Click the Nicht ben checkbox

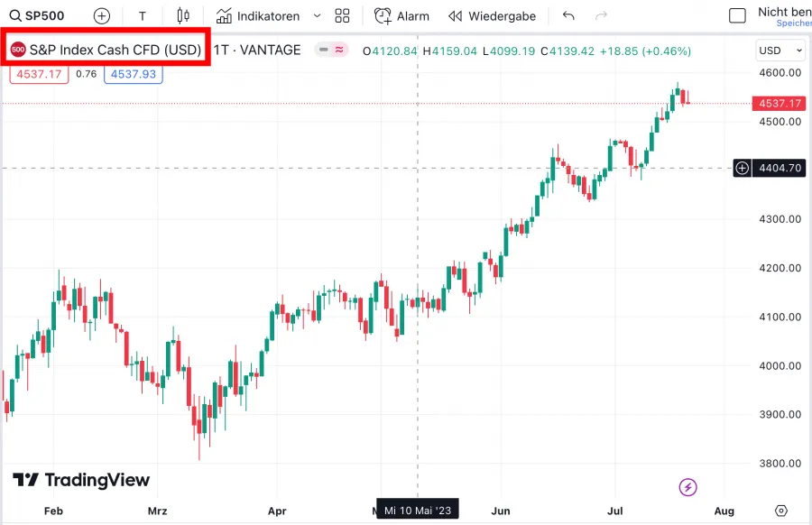735,15
